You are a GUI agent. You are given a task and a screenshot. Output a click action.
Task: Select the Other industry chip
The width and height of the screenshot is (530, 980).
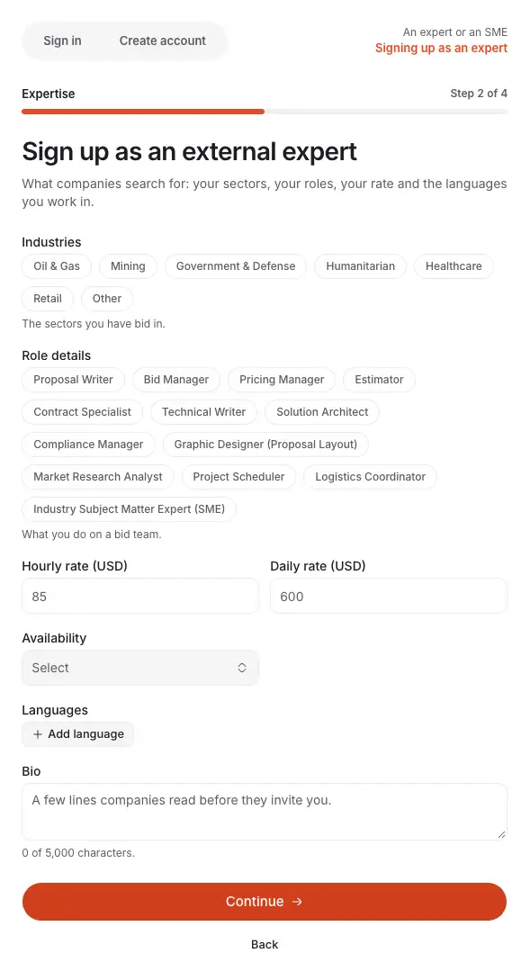tap(107, 299)
